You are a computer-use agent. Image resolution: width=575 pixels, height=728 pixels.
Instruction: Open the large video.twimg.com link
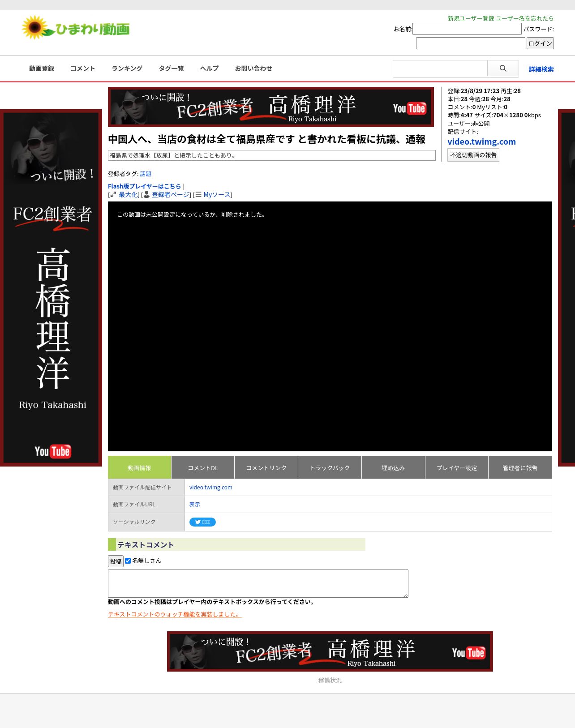point(481,141)
